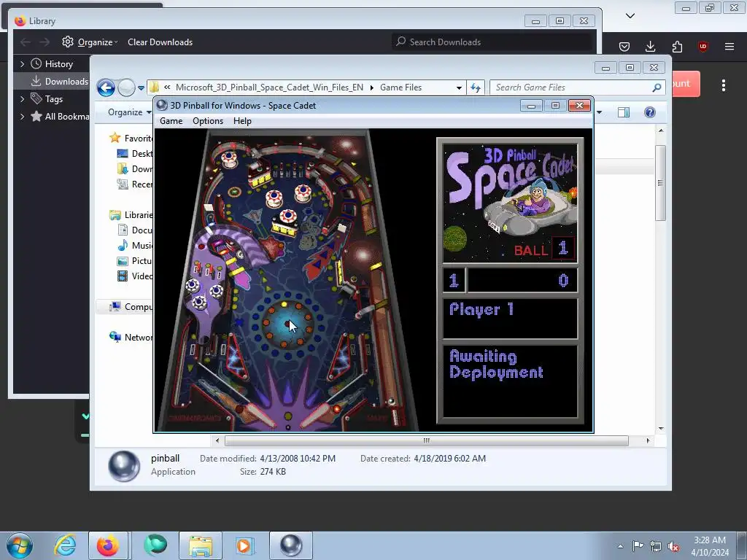Click the pinball application icon in details pane
Image resolution: width=747 pixels, height=560 pixels.
[x=124, y=466]
